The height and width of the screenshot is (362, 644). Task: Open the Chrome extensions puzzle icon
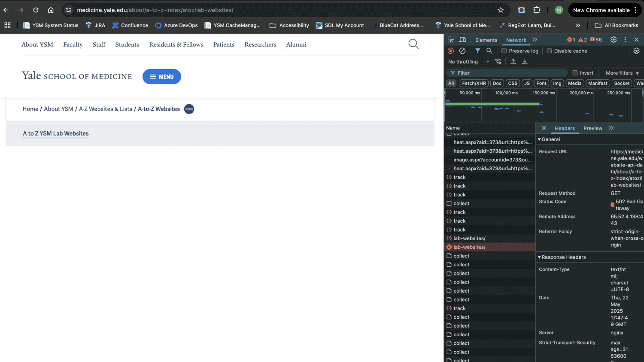537,10
